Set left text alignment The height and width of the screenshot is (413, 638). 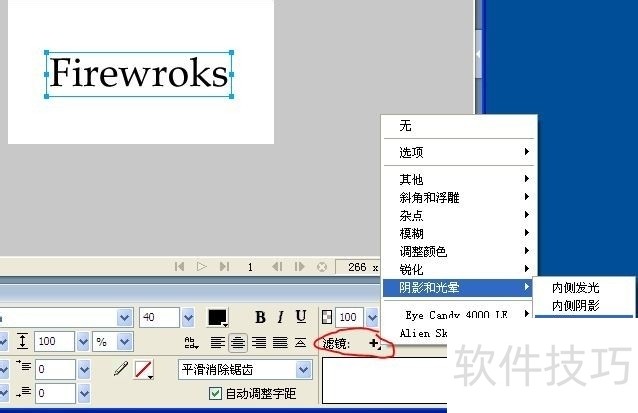pos(218,343)
